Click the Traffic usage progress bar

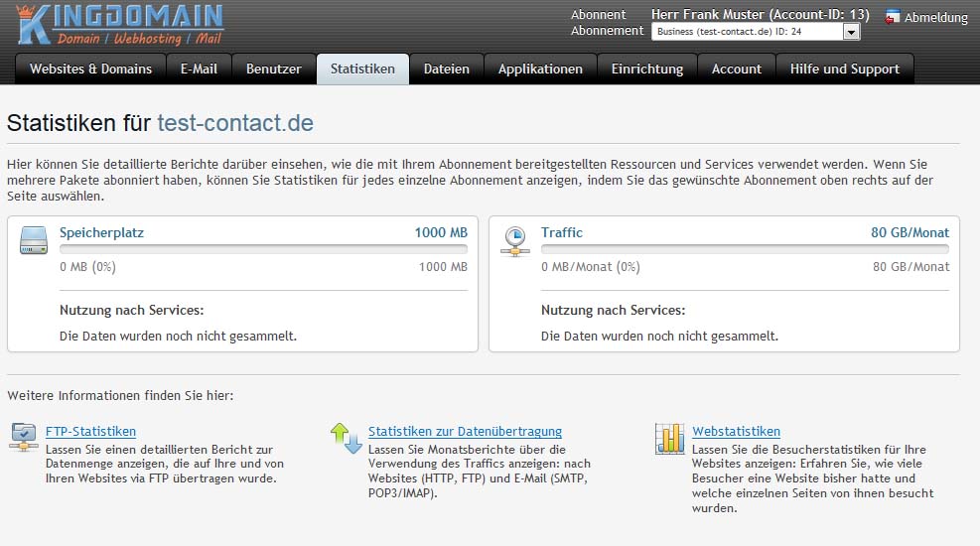point(745,249)
